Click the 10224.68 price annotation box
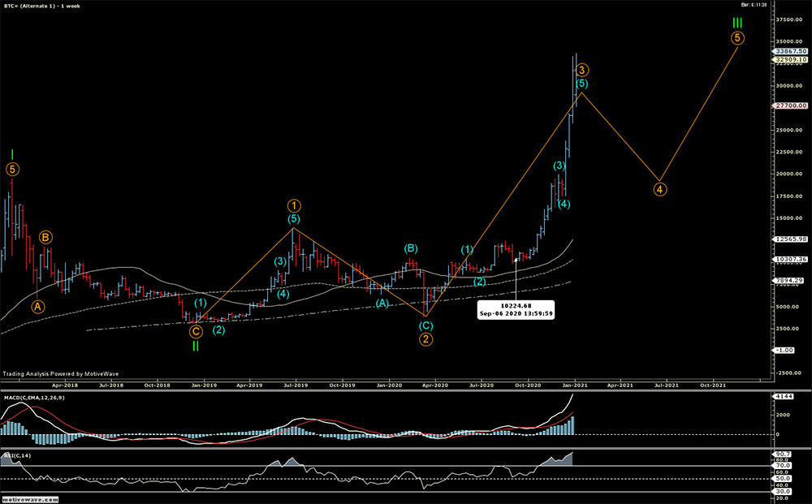 coord(516,310)
